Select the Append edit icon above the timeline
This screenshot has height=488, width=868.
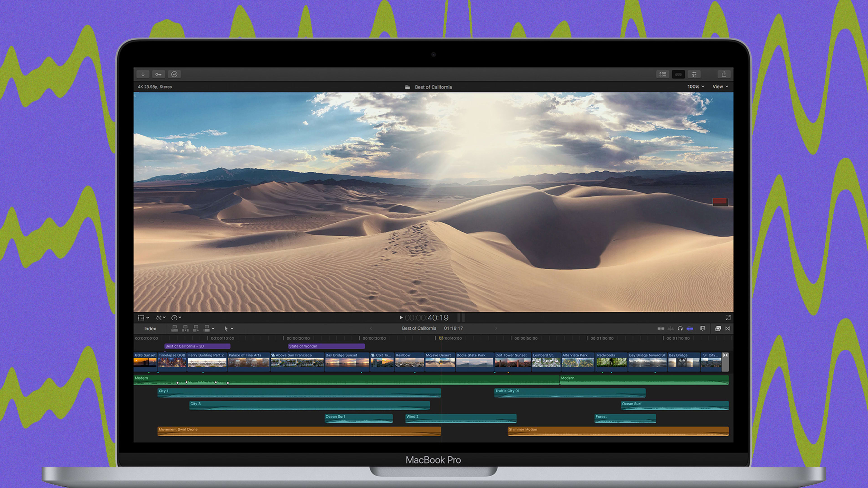point(196,329)
